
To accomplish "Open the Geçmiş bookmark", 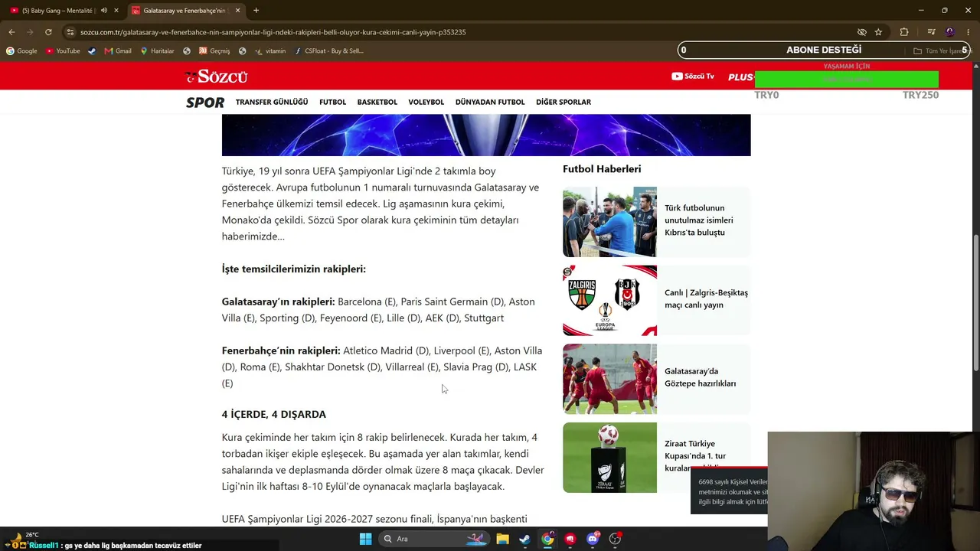I will (x=214, y=51).
